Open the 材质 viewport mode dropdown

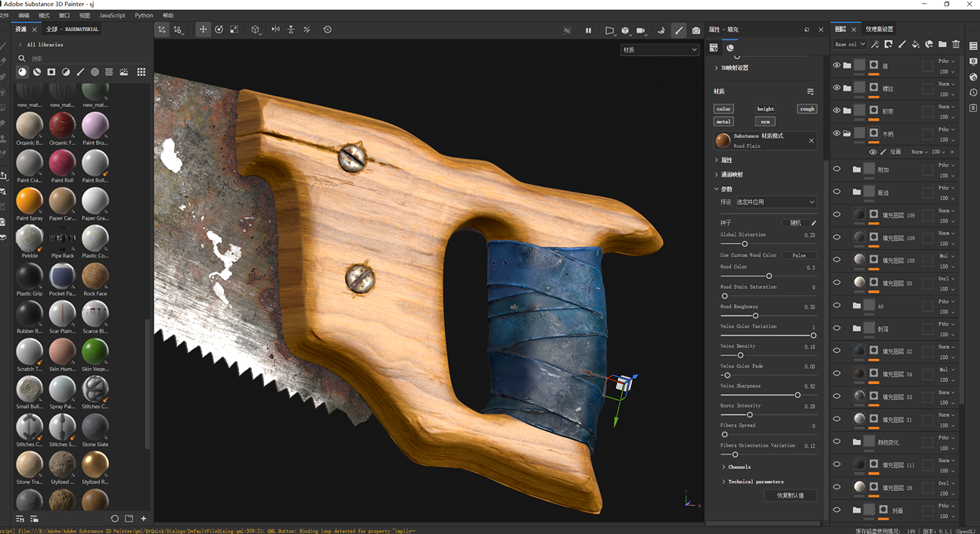pyautogui.click(x=659, y=50)
